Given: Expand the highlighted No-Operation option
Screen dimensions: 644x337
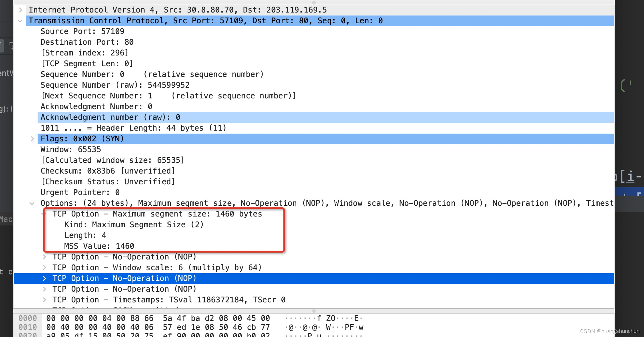Looking at the screenshot, I should (45, 278).
